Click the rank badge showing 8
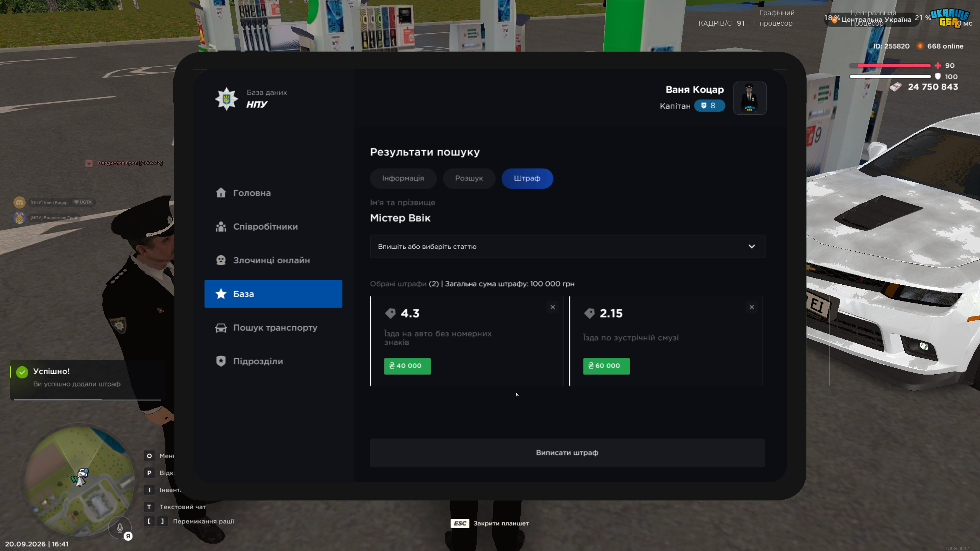 point(709,106)
